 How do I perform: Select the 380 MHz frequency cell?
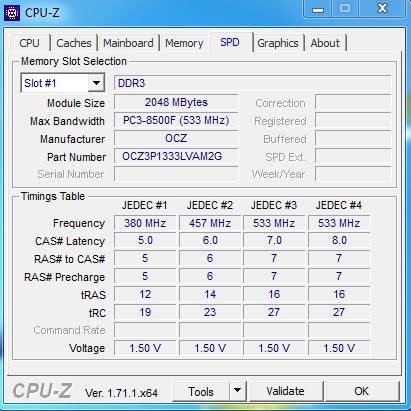pos(145,223)
